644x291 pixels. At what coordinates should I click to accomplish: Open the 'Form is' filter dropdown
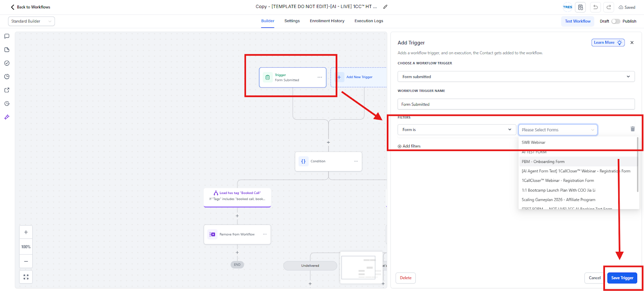click(456, 130)
